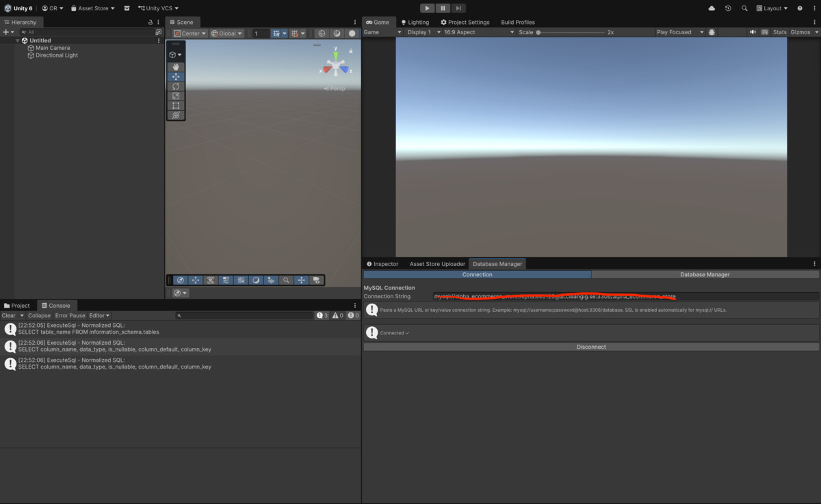Click the bottom Scene overlay search magnifier
821x504 pixels.
[286, 280]
